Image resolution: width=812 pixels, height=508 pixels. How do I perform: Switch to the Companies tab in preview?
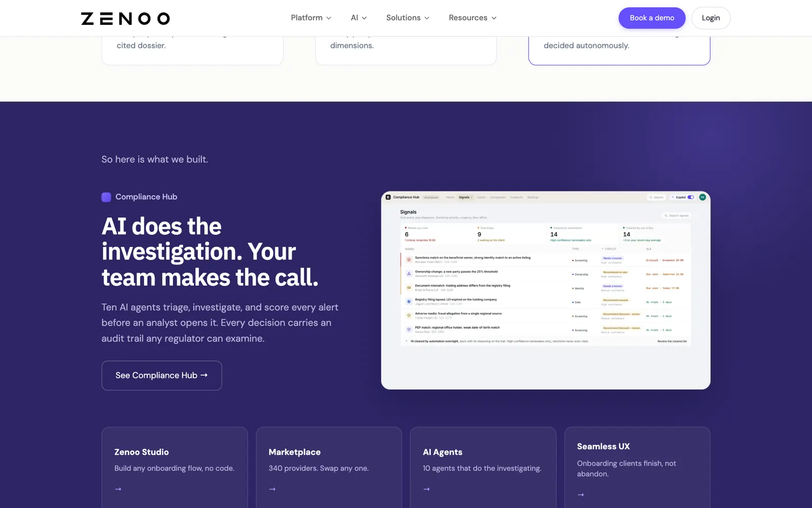(x=498, y=197)
